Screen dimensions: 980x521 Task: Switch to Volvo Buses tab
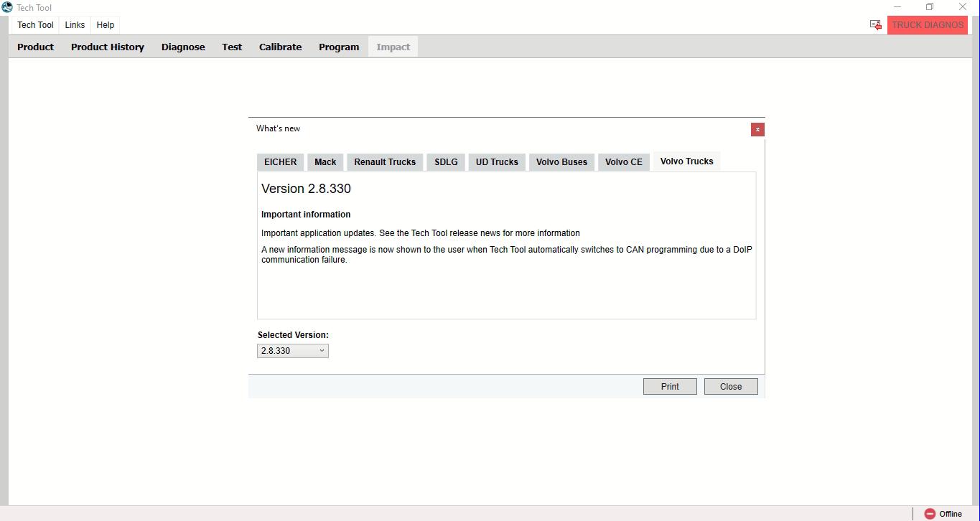561,162
